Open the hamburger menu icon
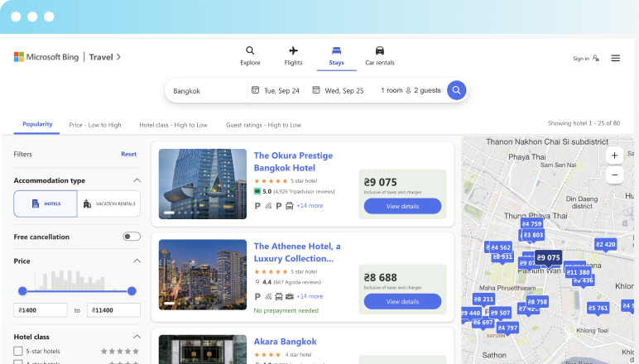This screenshot has height=364, width=639. [x=615, y=58]
